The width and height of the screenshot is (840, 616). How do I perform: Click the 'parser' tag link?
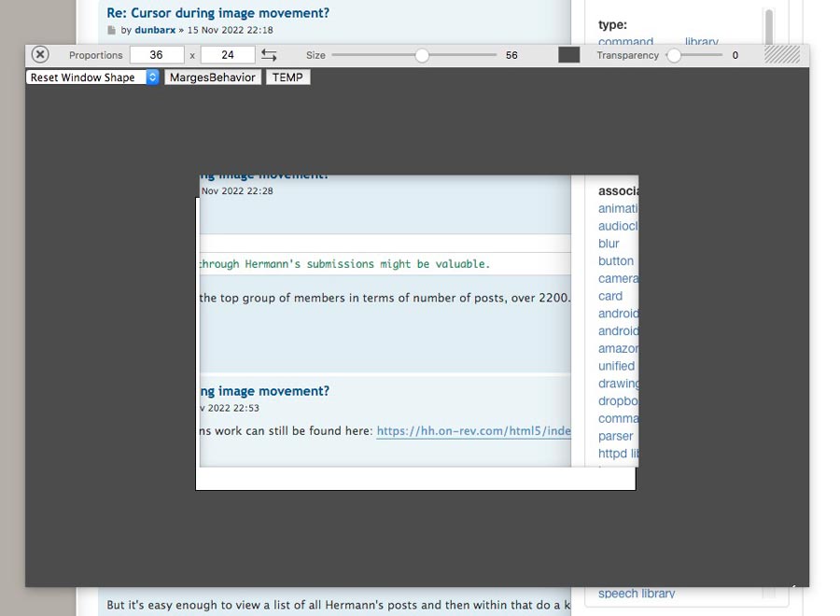tap(616, 436)
